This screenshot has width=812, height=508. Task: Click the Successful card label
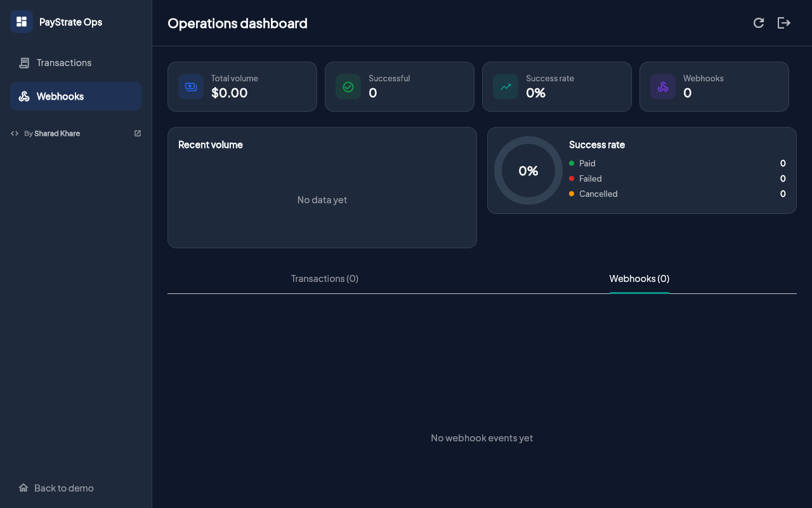coord(390,78)
